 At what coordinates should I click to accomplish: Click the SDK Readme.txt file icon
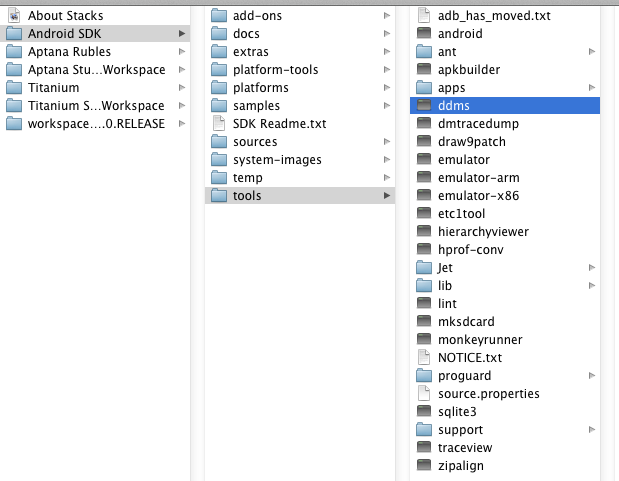point(219,124)
